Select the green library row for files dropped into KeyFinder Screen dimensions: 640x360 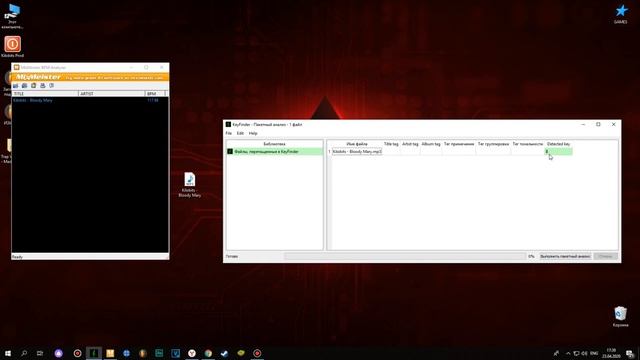tap(274, 151)
